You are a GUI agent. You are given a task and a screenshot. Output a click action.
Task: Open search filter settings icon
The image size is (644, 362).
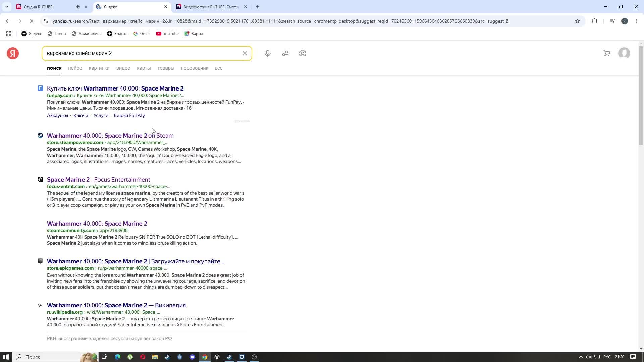pyautogui.click(x=285, y=53)
